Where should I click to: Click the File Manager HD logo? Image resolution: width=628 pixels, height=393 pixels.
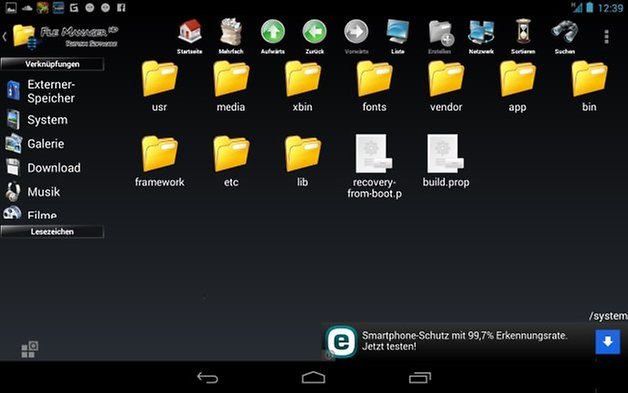[x=65, y=36]
